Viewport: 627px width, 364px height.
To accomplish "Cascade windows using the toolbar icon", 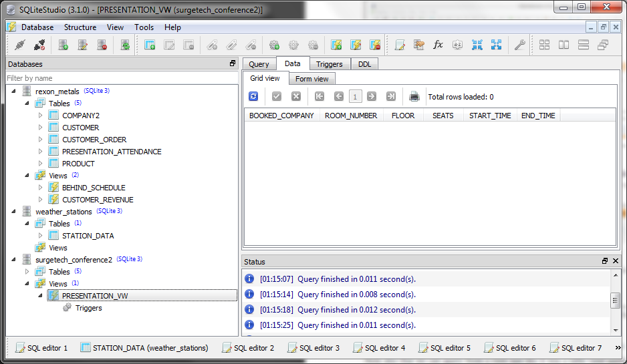I will (603, 45).
